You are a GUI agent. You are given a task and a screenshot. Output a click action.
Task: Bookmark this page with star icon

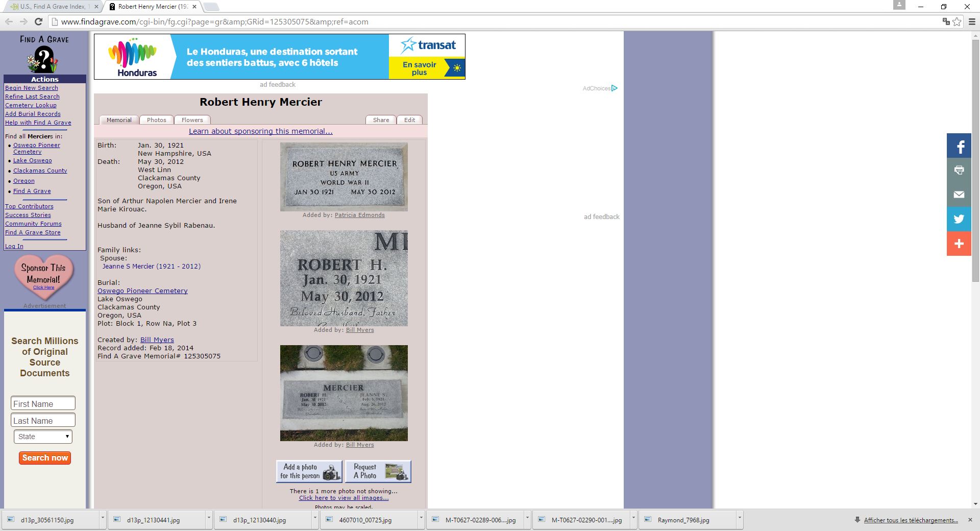(x=957, y=21)
